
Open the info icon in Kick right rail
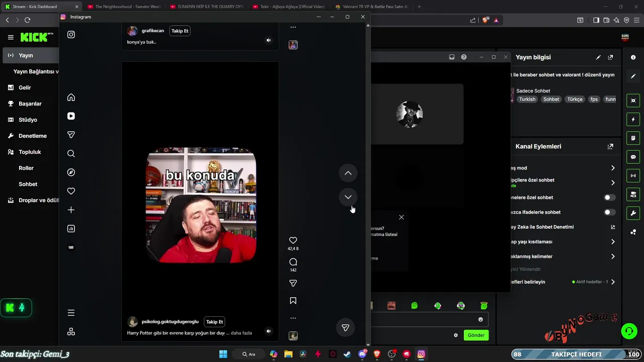(x=633, y=57)
